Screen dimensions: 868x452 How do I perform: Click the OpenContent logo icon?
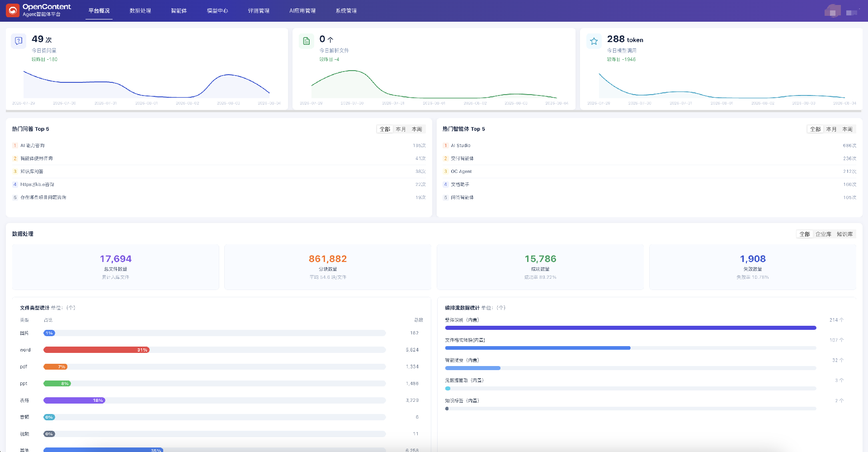(x=13, y=10)
